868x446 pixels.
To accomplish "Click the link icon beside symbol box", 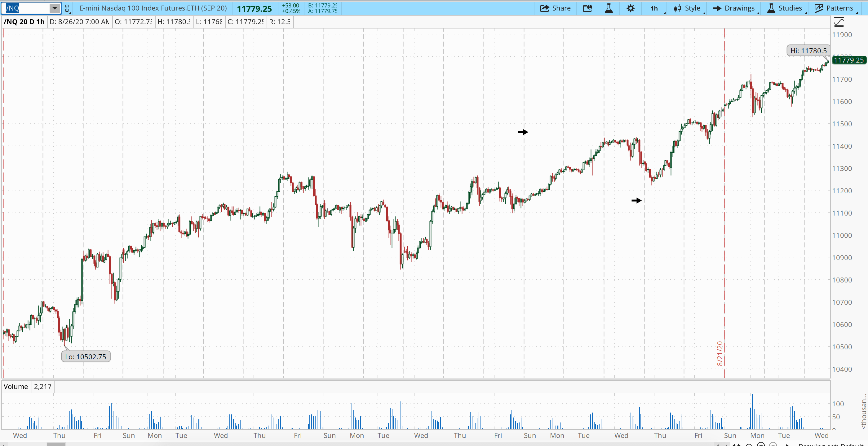I will [x=67, y=8].
